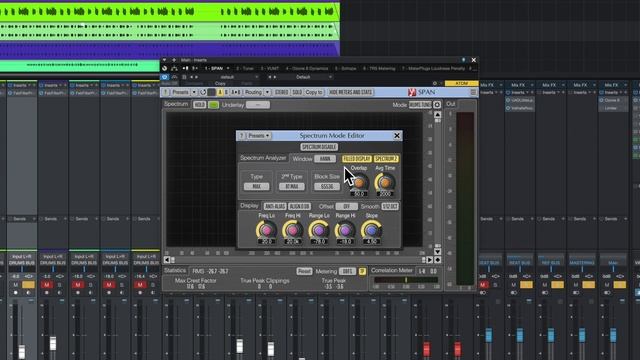The image size is (640, 360).
Task: Pin the Main Inserts plugin window
Action: [x=463, y=60]
